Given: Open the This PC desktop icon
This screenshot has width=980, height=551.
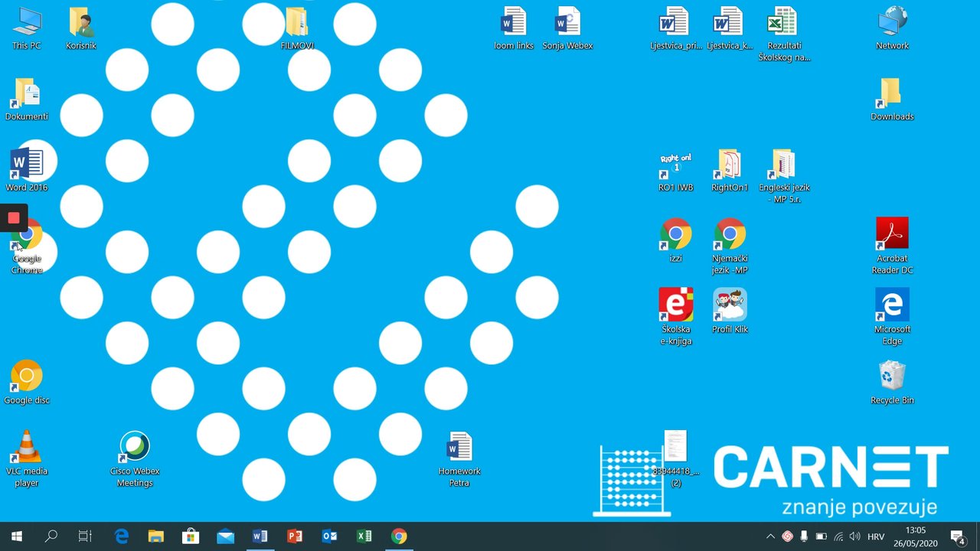Looking at the screenshot, I should [x=27, y=28].
